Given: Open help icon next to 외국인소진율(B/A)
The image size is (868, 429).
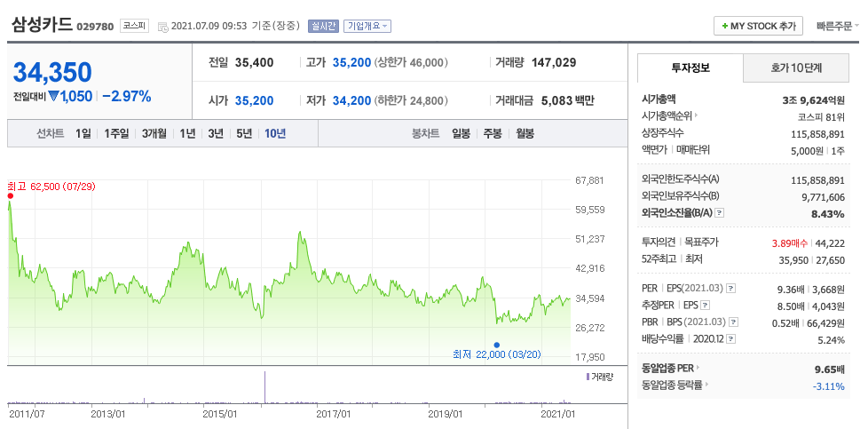Looking at the screenshot, I should [x=719, y=213].
